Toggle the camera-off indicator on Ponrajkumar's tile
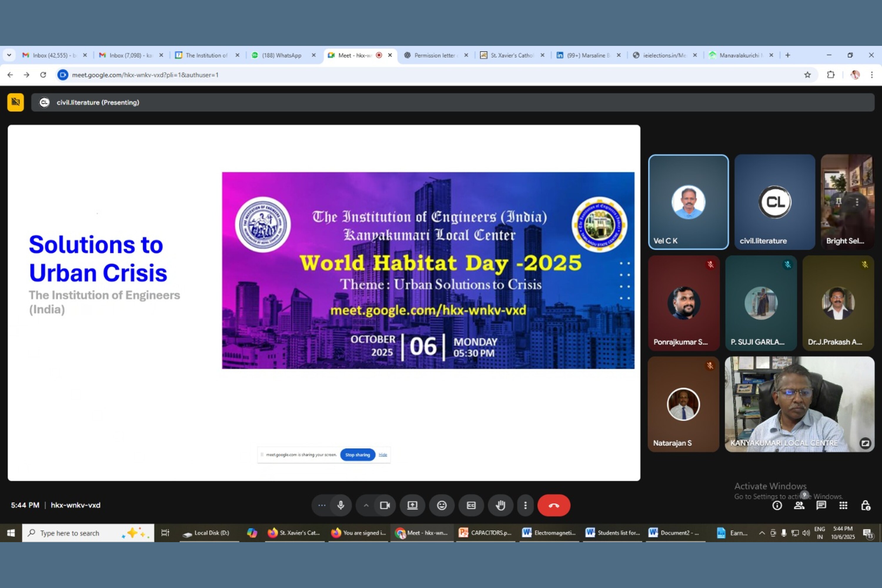This screenshot has width=882, height=588. point(711,264)
